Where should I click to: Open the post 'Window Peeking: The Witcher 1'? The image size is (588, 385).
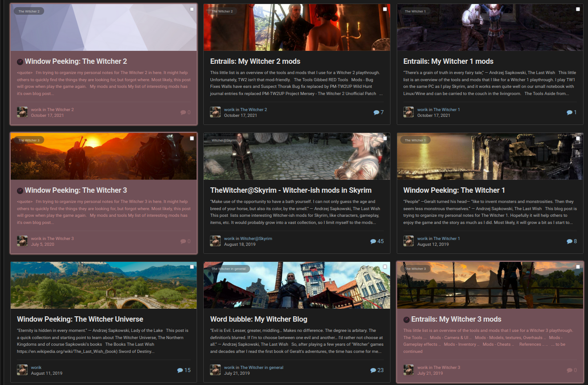click(x=454, y=190)
